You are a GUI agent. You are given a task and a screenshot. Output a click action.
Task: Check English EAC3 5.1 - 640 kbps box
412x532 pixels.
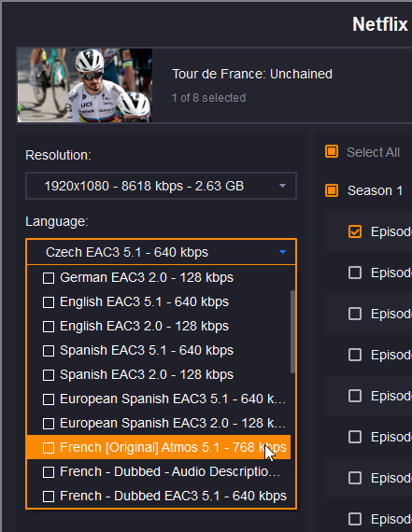coord(49,302)
